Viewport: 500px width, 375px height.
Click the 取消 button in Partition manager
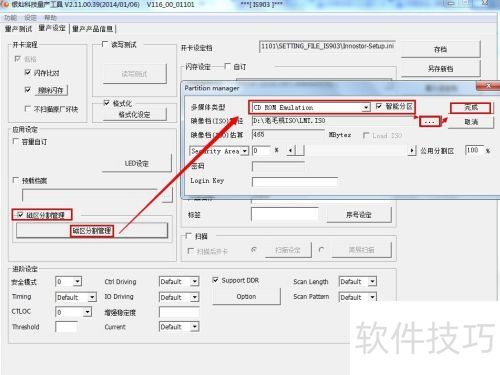coord(471,122)
